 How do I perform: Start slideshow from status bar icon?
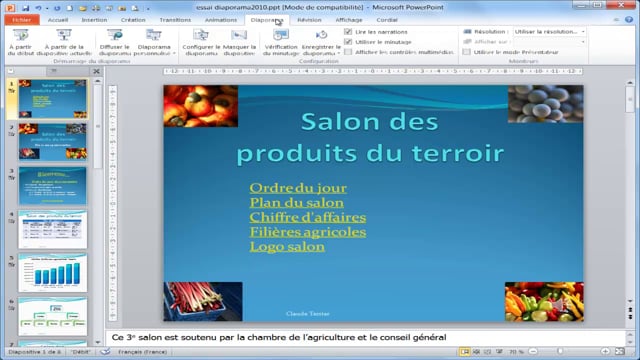pyautogui.click(x=499, y=351)
